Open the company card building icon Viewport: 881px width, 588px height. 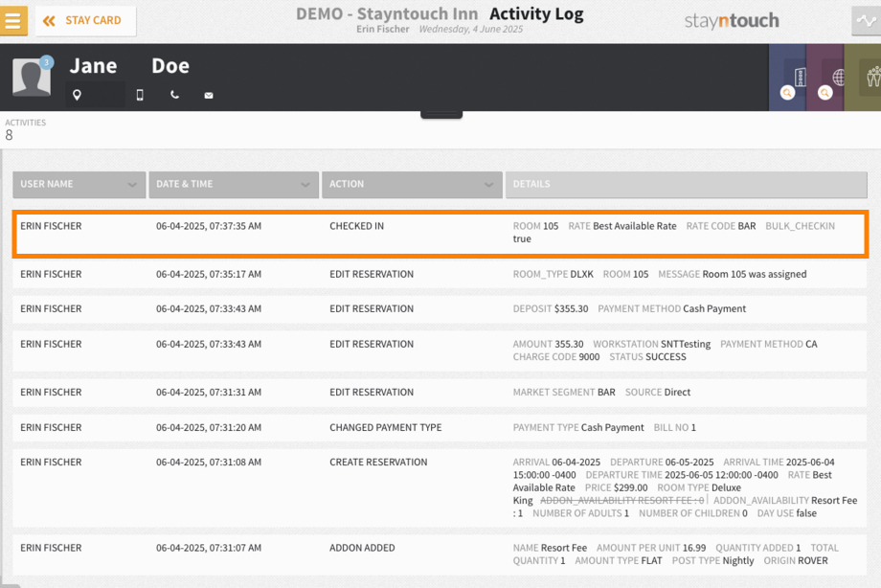click(x=801, y=77)
